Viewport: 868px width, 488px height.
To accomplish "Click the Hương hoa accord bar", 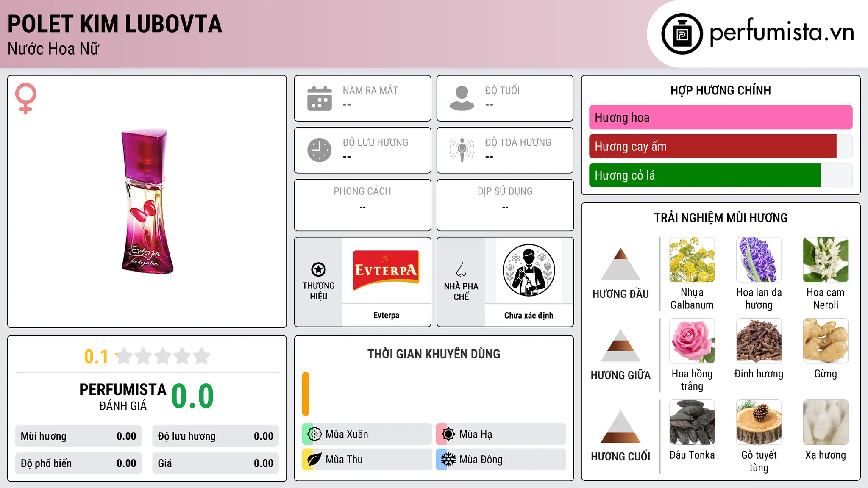I will point(721,117).
